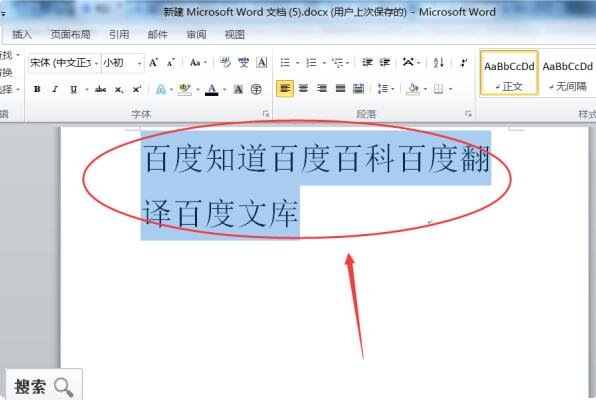Toggle Bold formatting

37,89
